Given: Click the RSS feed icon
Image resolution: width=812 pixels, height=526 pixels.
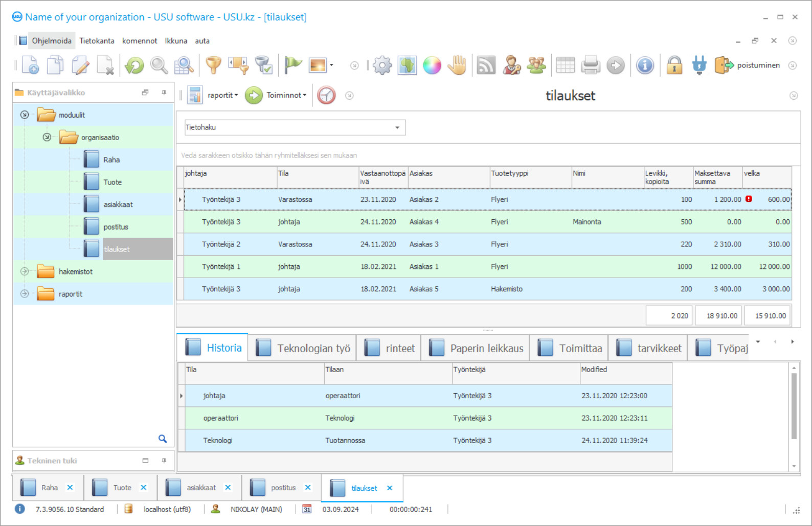Looking at the screenshot, I should click(x=486, y=65).
